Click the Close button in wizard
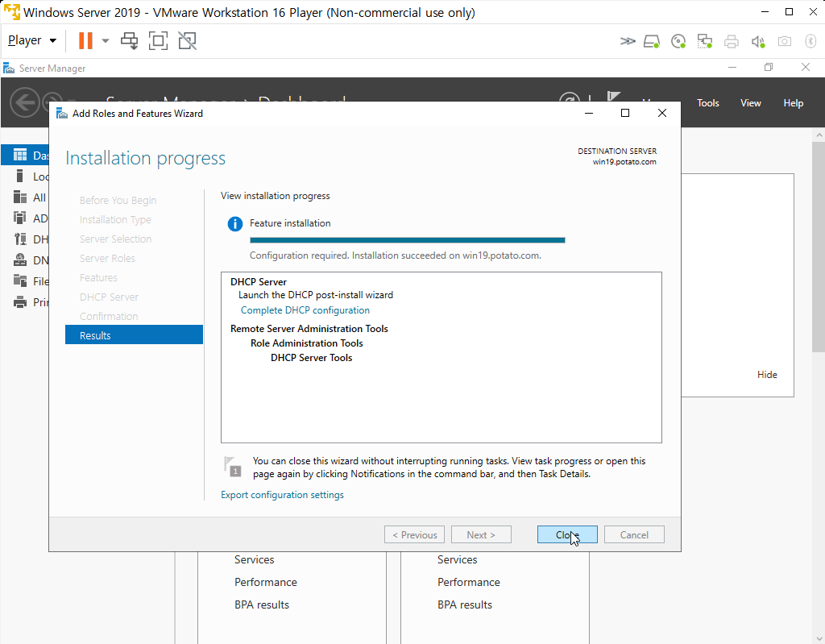The width and height of the screenshot is (825, 644). point(567,534)
